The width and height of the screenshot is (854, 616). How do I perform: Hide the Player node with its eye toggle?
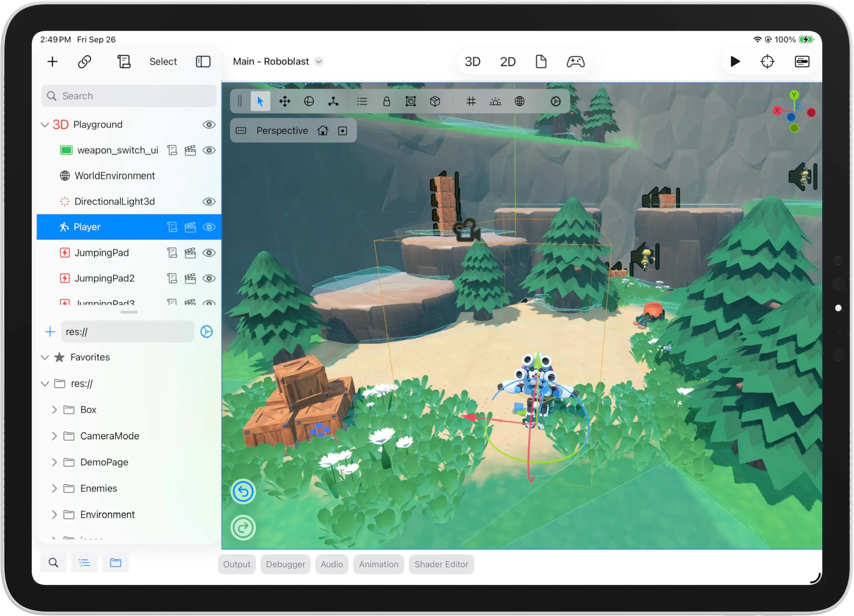pos(209,227)
